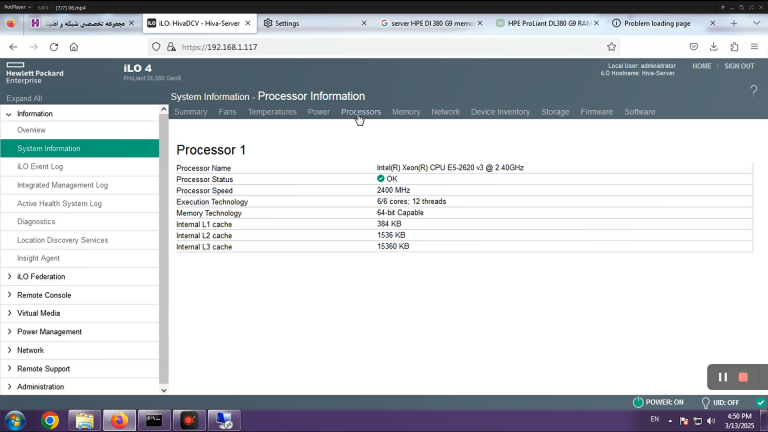Open the Pocket save icon in toolbar
768x432 pixels.
[x=694, y=47]
